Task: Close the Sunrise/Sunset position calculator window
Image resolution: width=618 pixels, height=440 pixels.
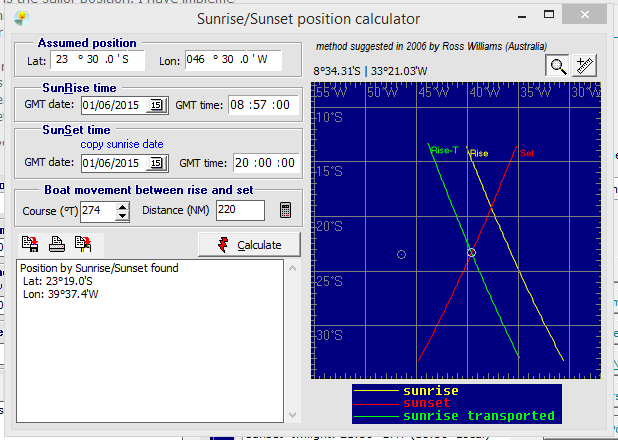Action: 584,15
